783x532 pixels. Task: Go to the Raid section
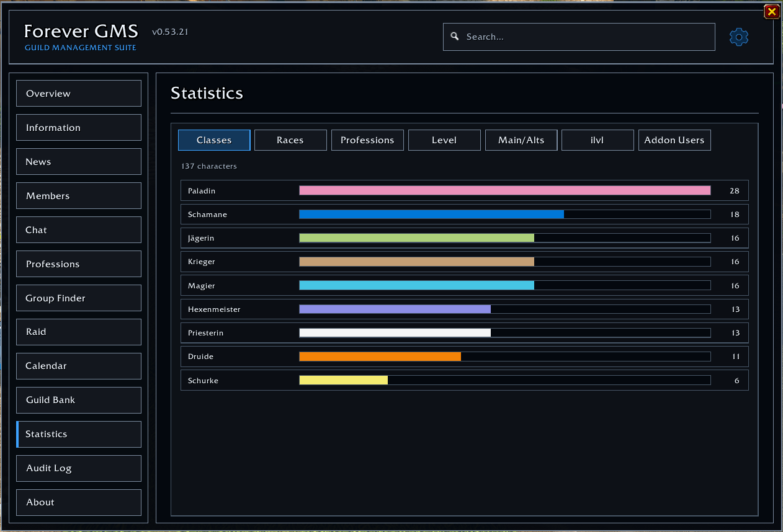click(79, 332)
